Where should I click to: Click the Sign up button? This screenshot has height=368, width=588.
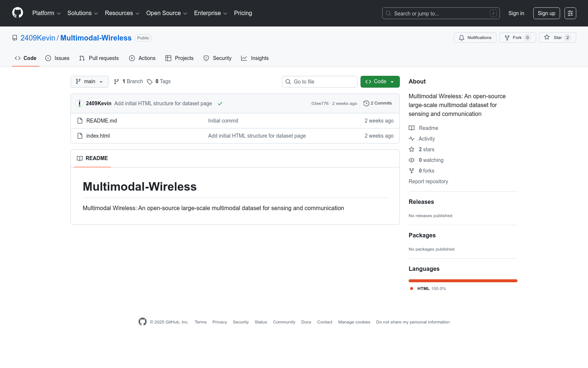point(546,13)
